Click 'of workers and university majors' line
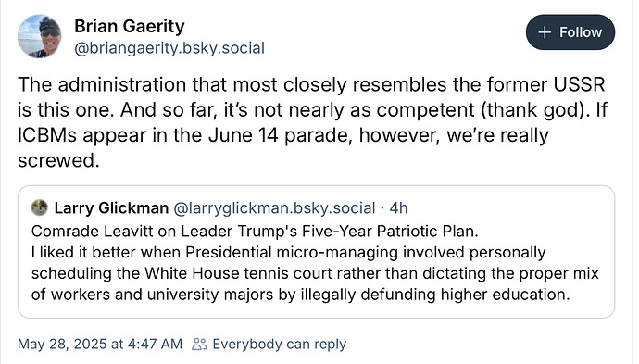639x364 pixels. tap(301, 294)
